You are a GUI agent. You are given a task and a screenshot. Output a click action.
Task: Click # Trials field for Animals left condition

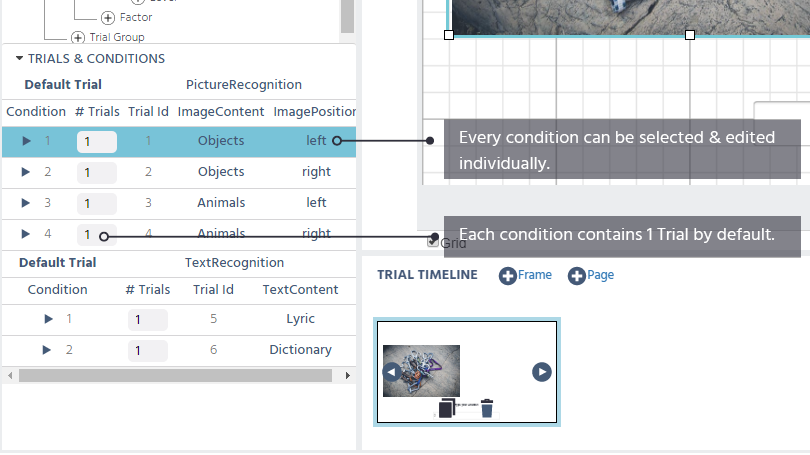(97, 203)
